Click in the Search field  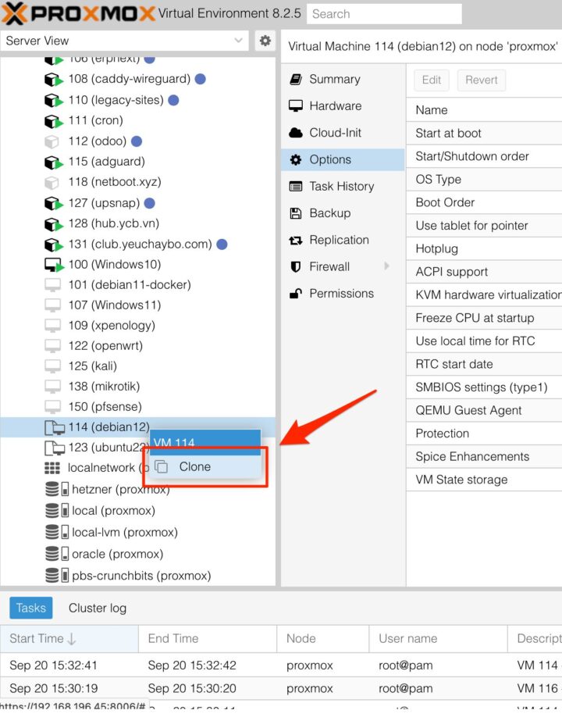(x=383, y=14)
